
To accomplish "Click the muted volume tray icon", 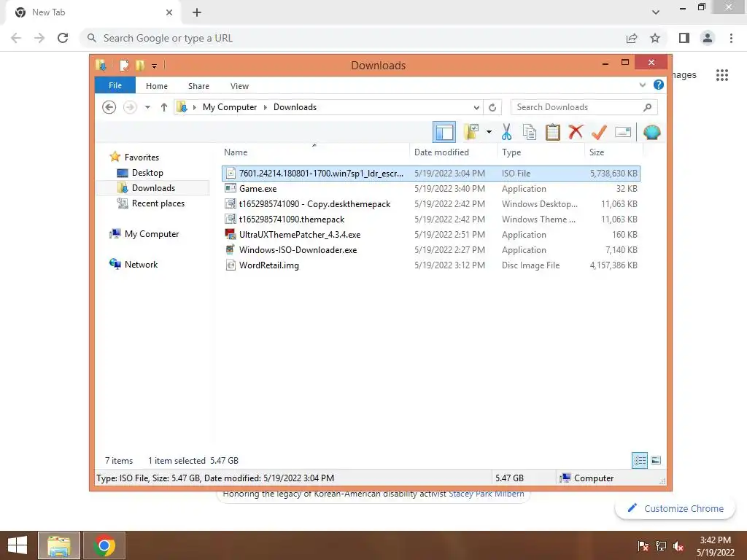I will (678, 546).
